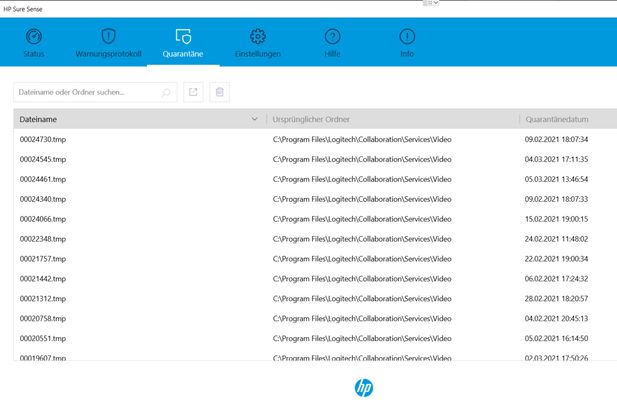
Task: Switch to the Einstellungen tab label
Action: click(x=258, y=54)
